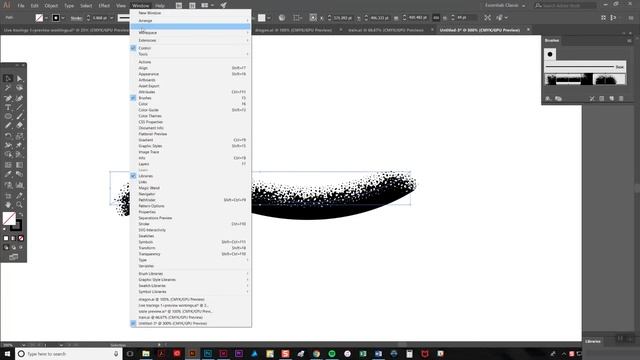This screenshot has height=360, width=640.
Task: Open the control bar fill swatch
Action: (x=39, y=18)
